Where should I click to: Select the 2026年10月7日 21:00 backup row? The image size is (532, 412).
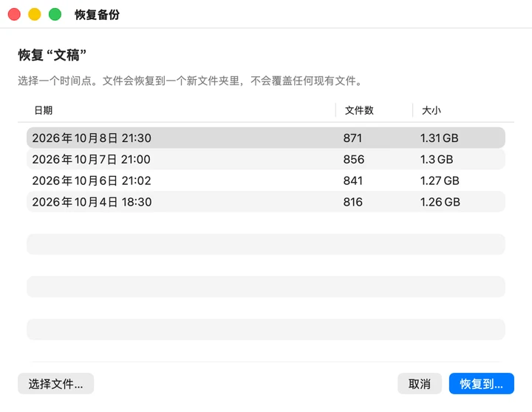point(266,159)
